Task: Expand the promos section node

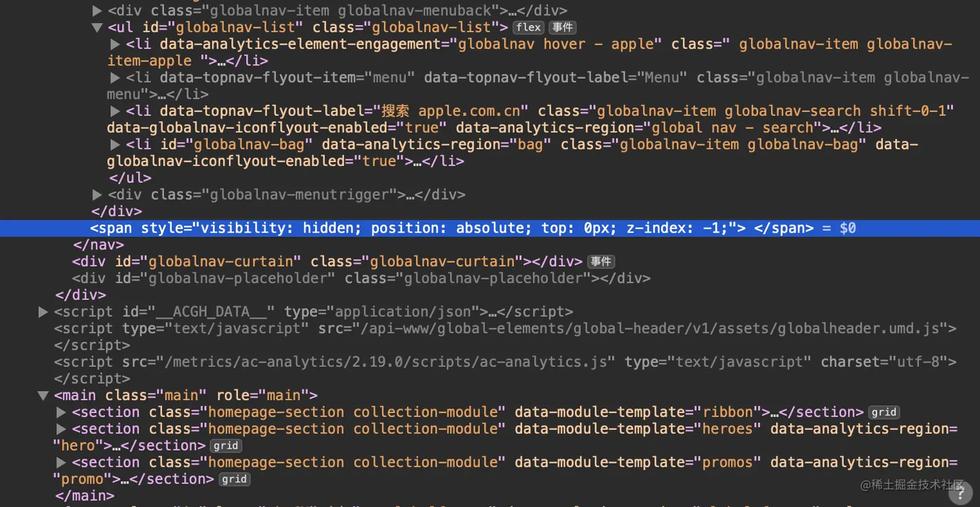Action: click(x=62, y=462)
